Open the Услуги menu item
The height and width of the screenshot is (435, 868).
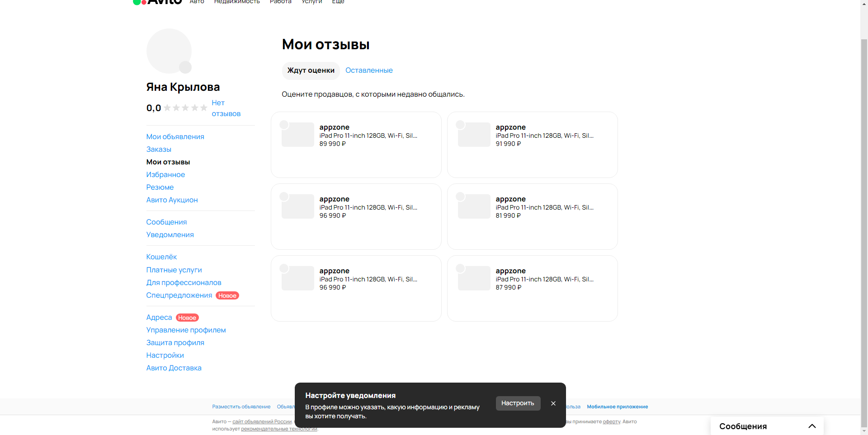coord(312,2)
